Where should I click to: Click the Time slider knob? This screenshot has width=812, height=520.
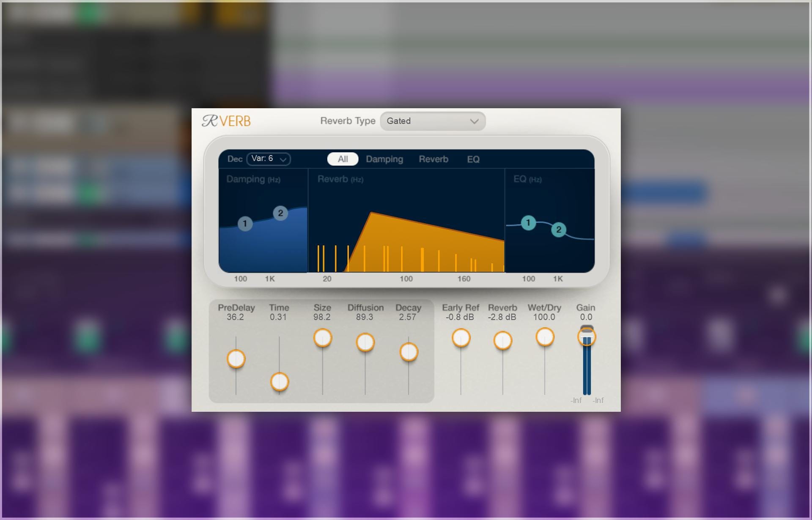279,382
